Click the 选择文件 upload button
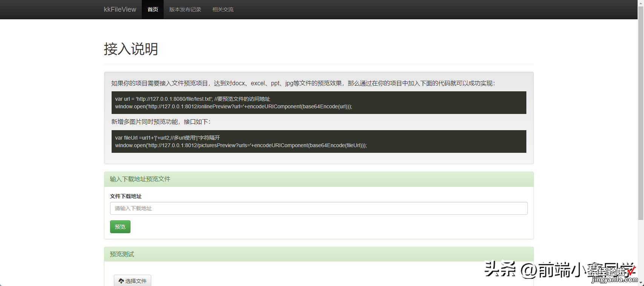 [x=132, y=281]
